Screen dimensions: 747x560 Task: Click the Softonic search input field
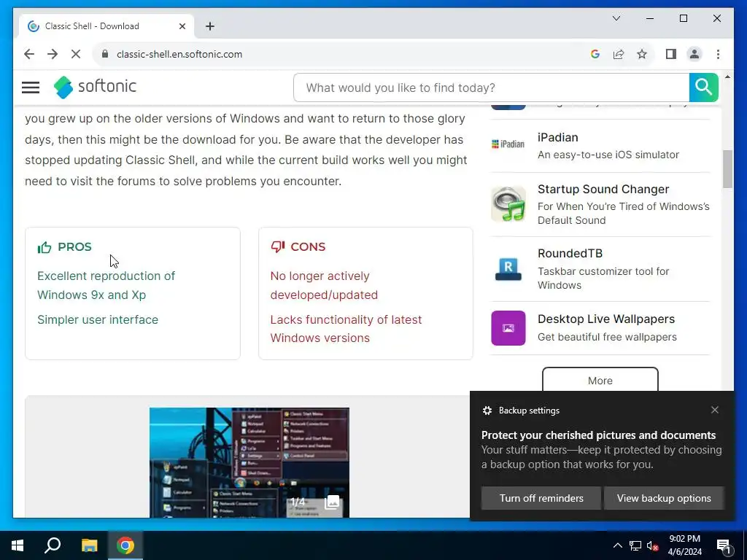click(x=491, y=87)
